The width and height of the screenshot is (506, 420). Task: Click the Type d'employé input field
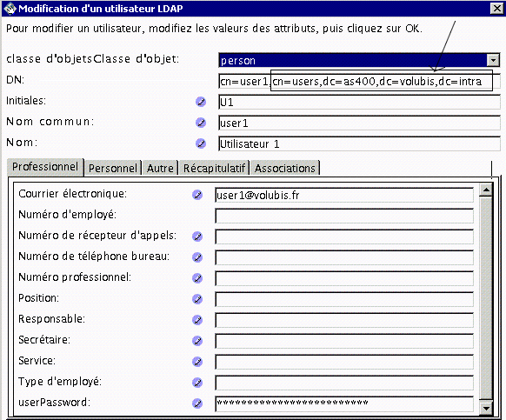(344, 383)
